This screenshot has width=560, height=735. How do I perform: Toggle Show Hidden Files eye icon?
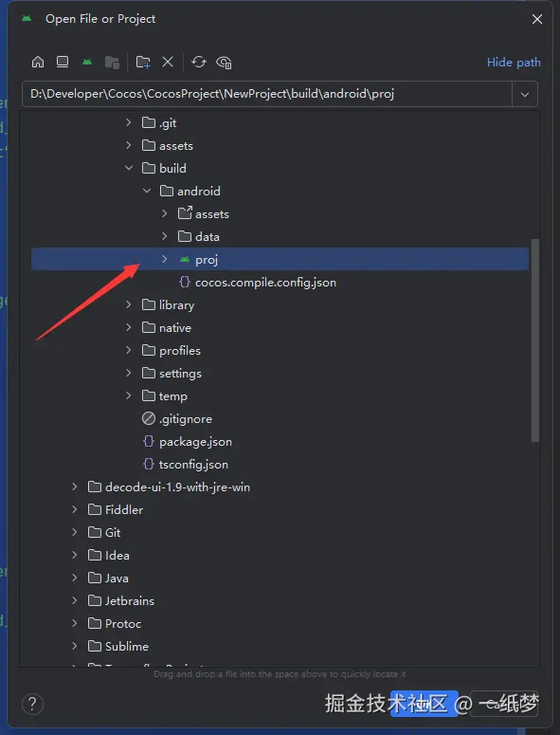(x=224, y=63)
